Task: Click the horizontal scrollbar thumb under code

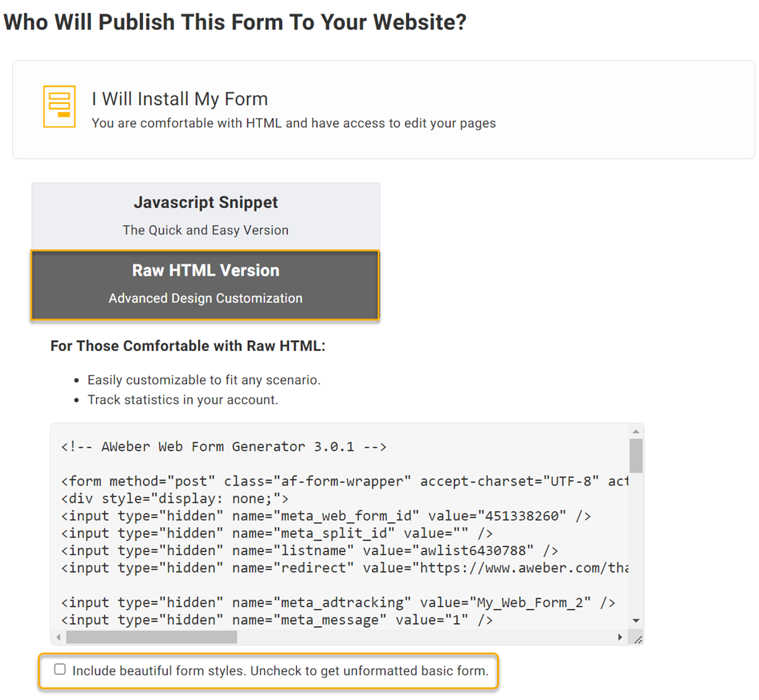Action: 152,637
